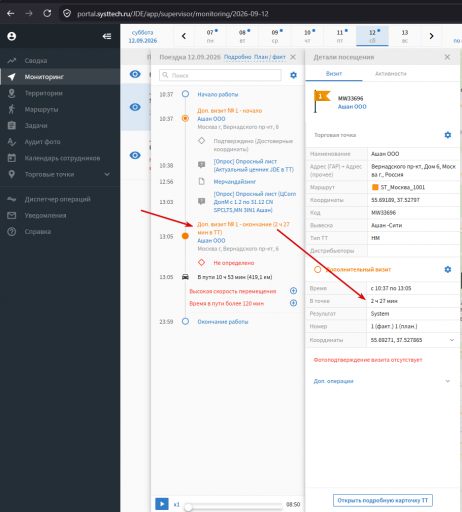Open Маршруты section

(41, 109)
